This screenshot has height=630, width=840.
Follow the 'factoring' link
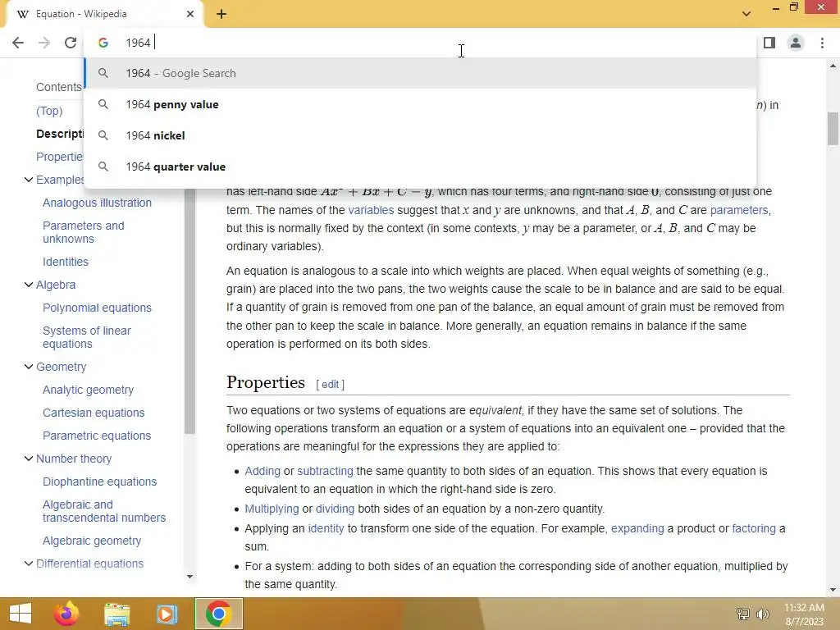tap(754, 528)
